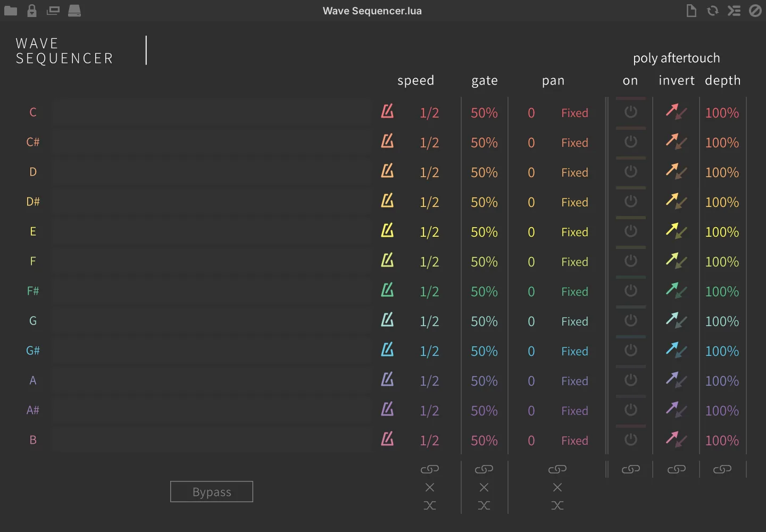
Task: Enable poly aftertouch on row A
Action: [x=631, y=380]
